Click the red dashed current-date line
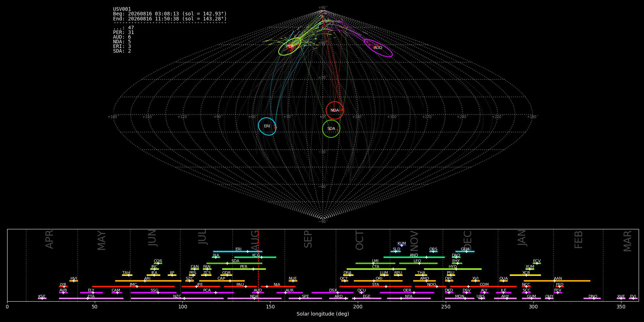The height and width of the screenshot is (322, 644). point(258,265)
